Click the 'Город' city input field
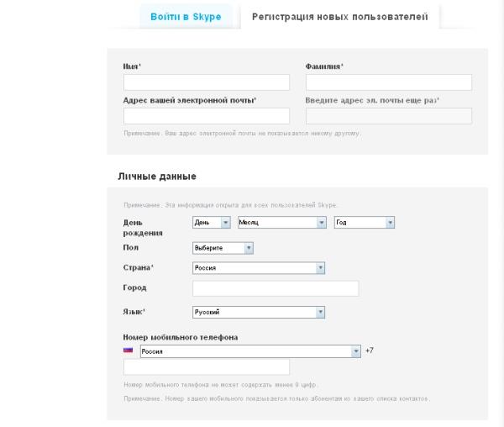Image resolution: width=504 pixels, height=427 pixels. (x=276, y=288)
